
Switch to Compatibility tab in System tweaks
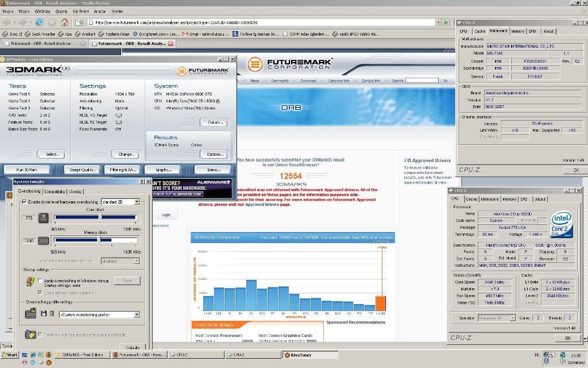(x=55, y=191)
